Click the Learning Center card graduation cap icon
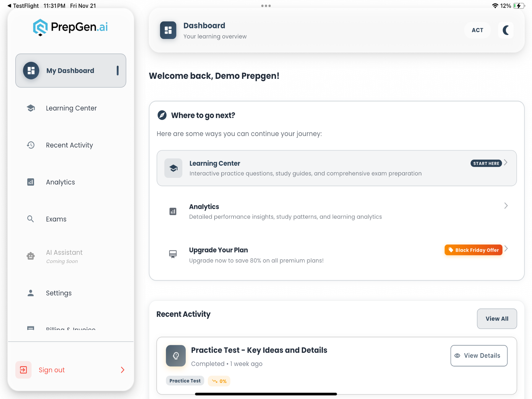The width and height of the screenshot is (532, 399). tap(173, 168)
